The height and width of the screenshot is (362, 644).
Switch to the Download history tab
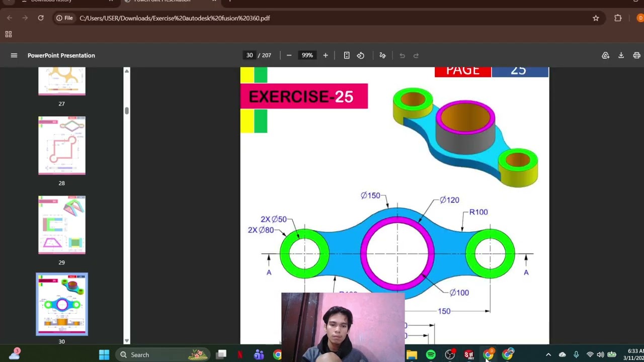click(x=51, y=1)
